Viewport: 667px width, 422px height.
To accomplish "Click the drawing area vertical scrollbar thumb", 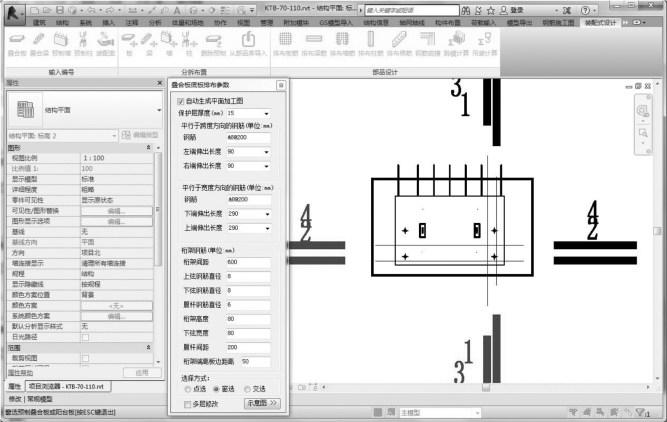I will click(x=657, y=231).
